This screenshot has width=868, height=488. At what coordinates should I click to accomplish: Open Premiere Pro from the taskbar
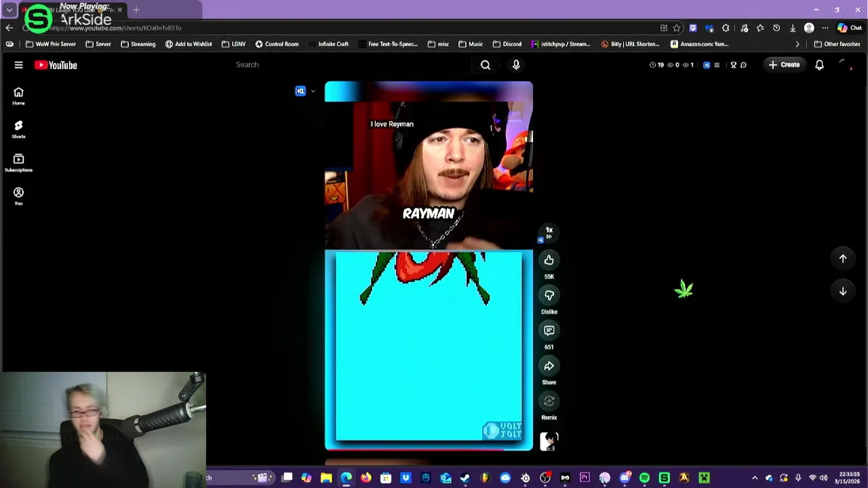click(585, 479)
